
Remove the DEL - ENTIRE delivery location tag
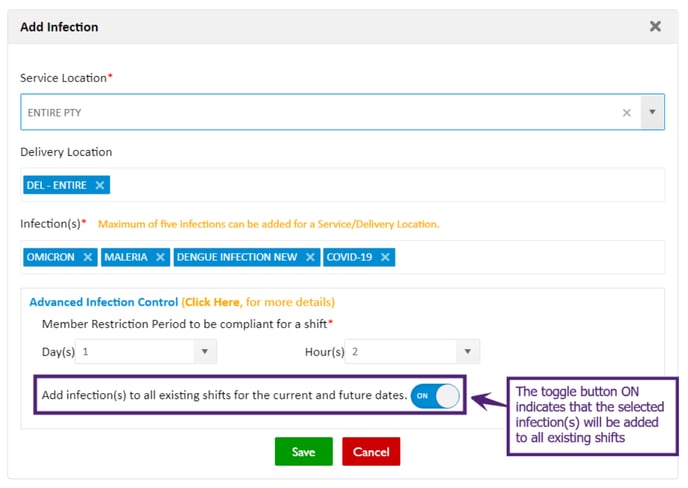100,185
